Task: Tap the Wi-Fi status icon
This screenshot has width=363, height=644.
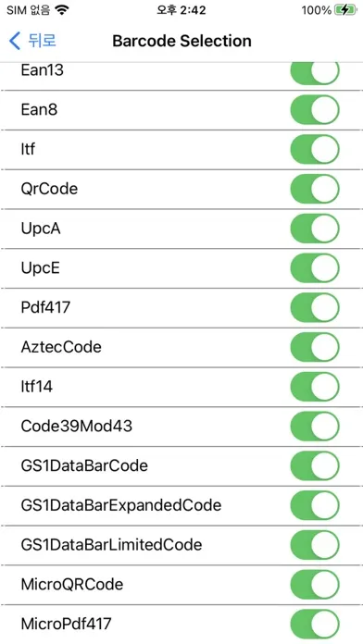Action: tap(62, 10)
